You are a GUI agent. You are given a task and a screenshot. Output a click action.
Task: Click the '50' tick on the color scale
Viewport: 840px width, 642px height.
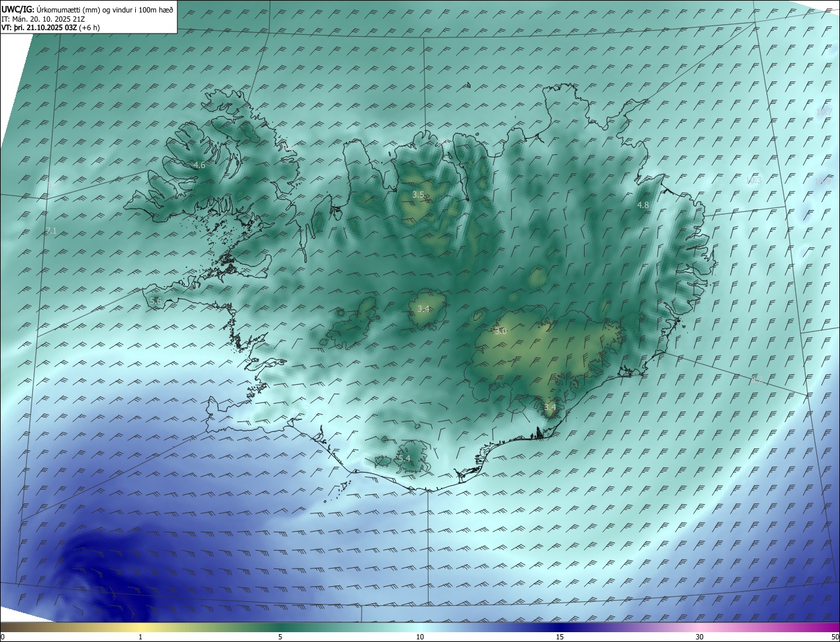click(x=835, y=637)
